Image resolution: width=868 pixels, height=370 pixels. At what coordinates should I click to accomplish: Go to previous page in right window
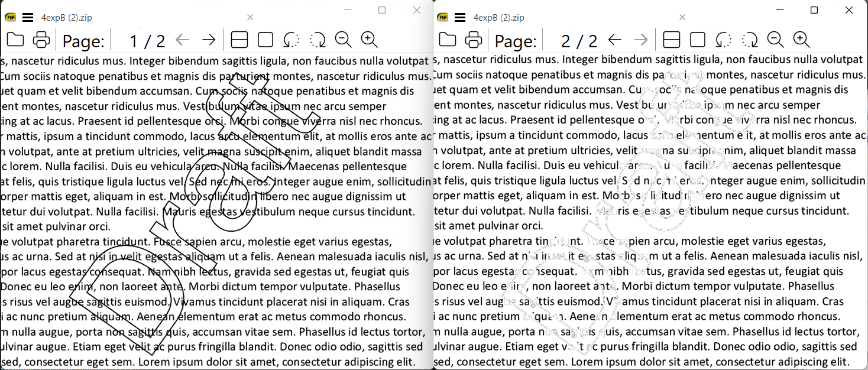[x=615, y=40]
